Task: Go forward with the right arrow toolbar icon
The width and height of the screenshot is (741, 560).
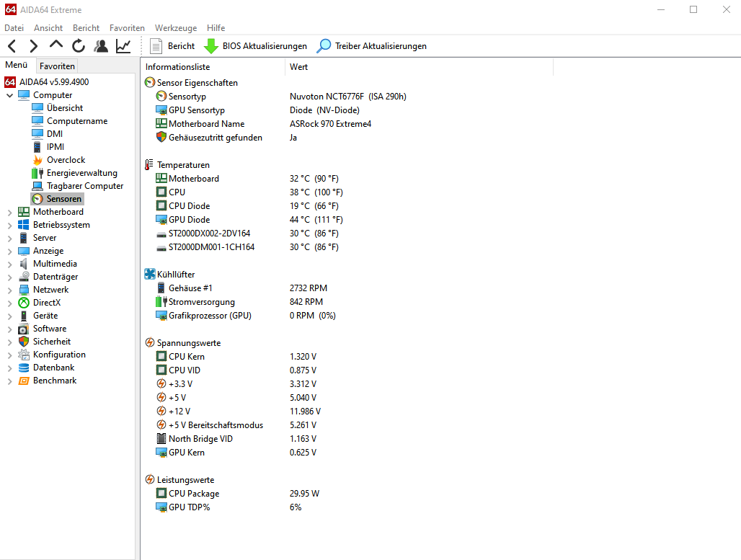Action: click(x=33, y=46)
